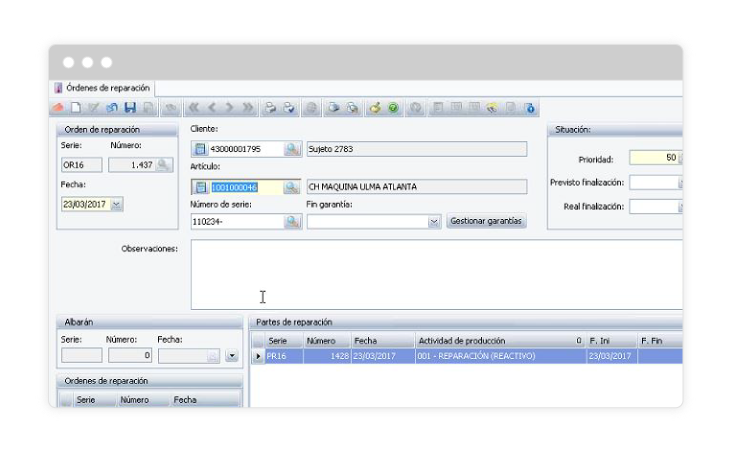The image size is (734, 454).
Task: Click the Prioridad field showing 50
Action: (x=655, y=158)
